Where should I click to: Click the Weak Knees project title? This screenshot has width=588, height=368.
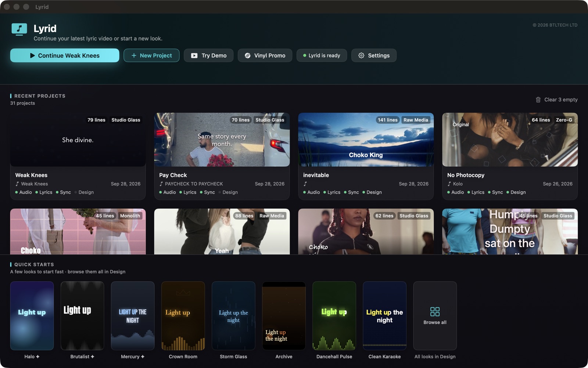[x=31, y=175]
